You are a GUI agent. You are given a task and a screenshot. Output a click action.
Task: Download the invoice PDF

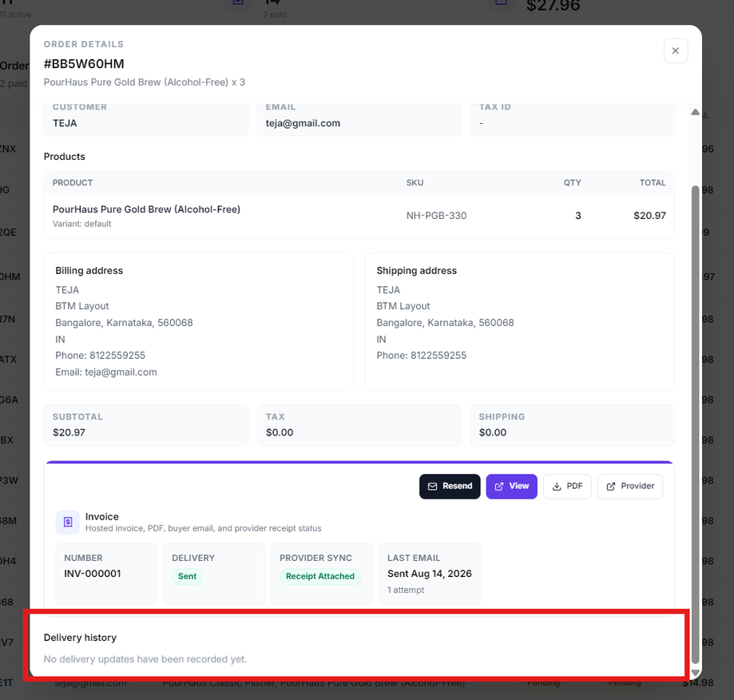tap(567, 486)
